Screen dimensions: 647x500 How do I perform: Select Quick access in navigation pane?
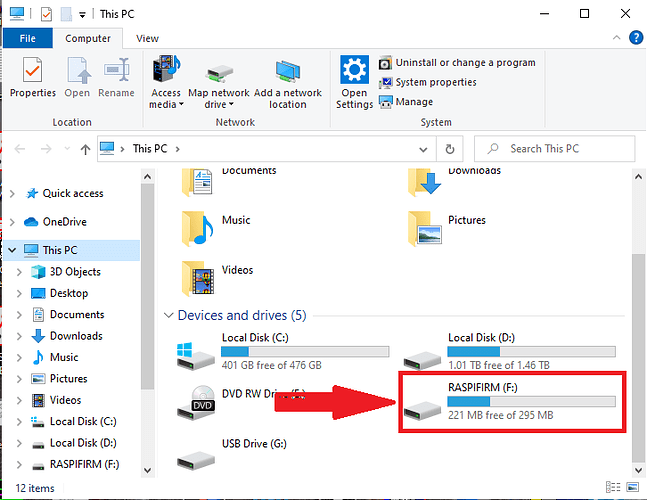(73, 193)
